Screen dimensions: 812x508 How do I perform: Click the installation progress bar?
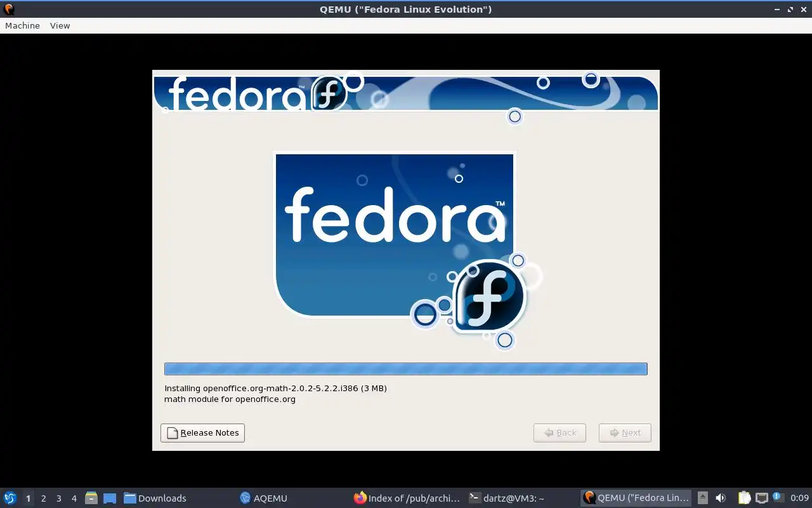click(x=405, y=369)
